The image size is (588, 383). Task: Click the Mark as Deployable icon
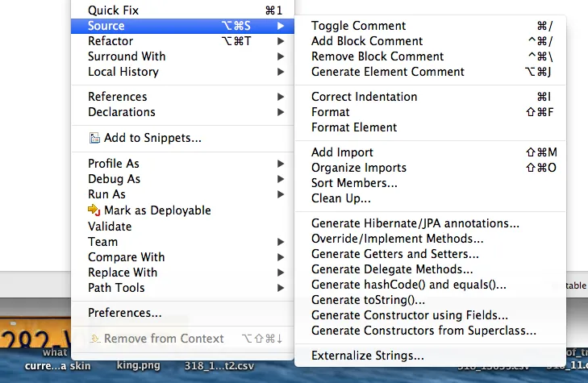pos(94,210)
